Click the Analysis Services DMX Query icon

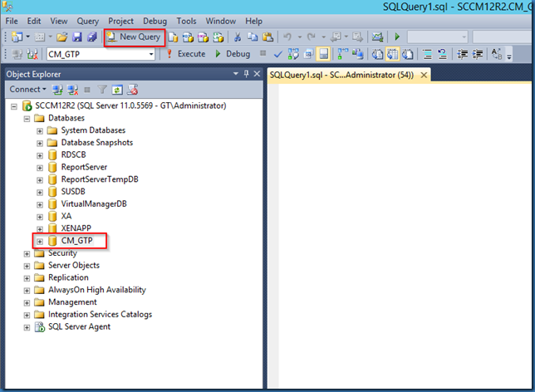point(203,37)
